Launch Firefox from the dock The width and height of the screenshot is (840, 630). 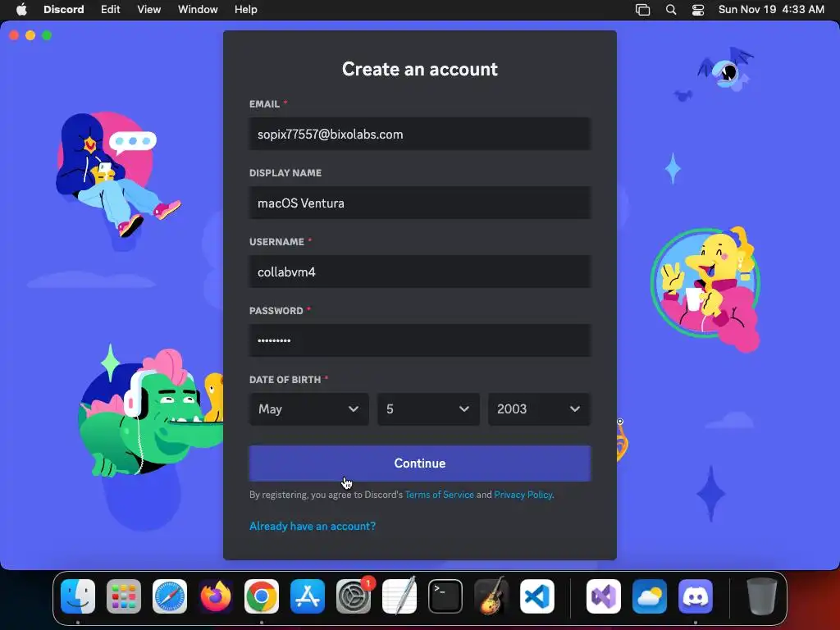(x=216, y=596)
